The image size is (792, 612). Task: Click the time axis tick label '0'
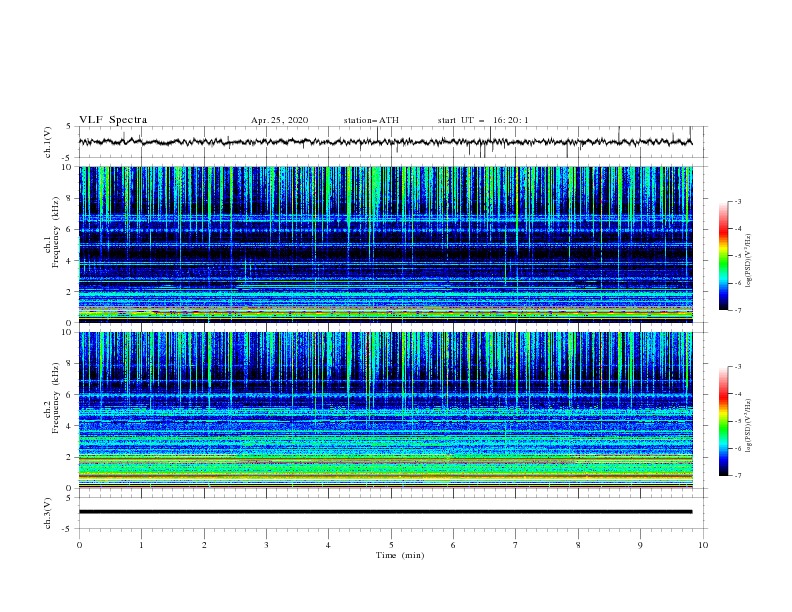[79, 545]
